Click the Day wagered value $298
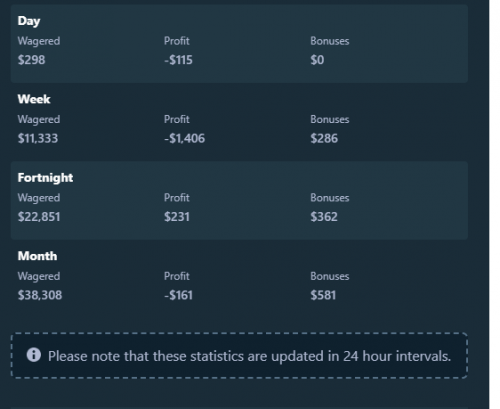500x409 pixels. (31, 60)
